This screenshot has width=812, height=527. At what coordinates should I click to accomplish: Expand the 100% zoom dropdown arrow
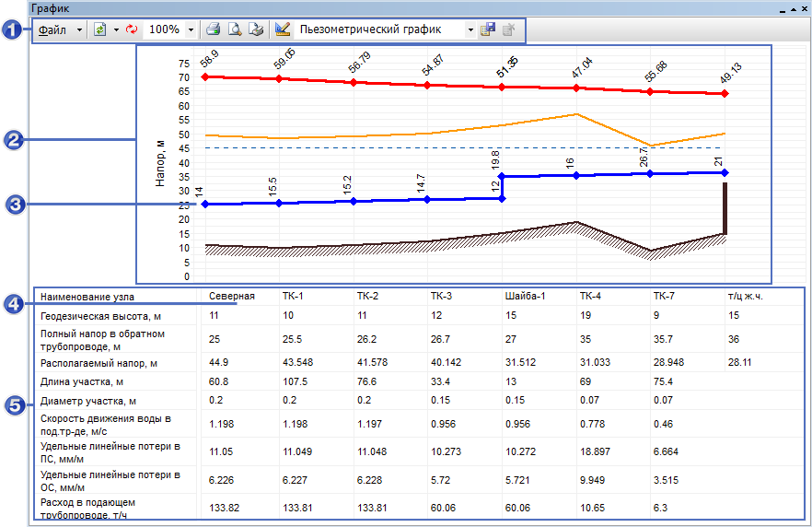191,29
